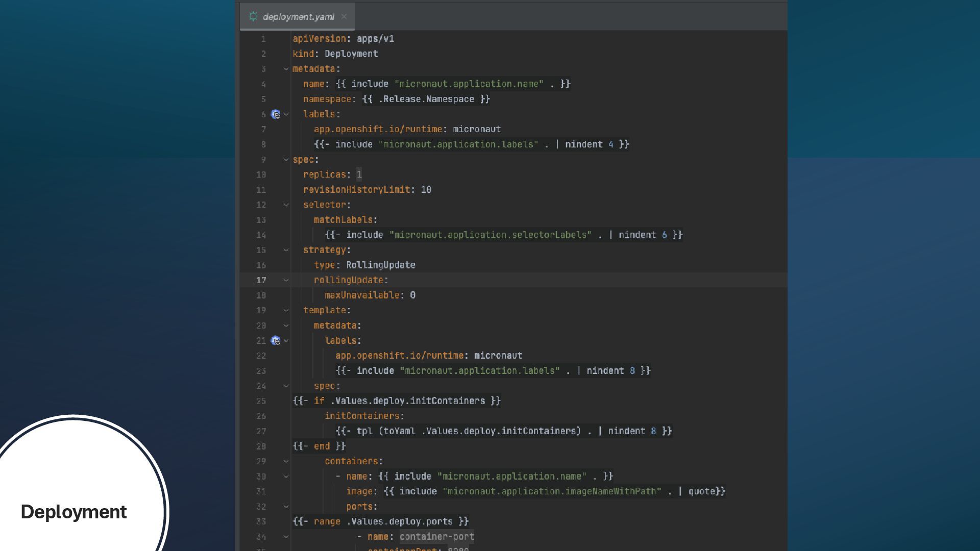Place cursor on replicas value 1
The width and height of the screenshot is (980, 551).
pyautogui.click(x=359, y=175)
